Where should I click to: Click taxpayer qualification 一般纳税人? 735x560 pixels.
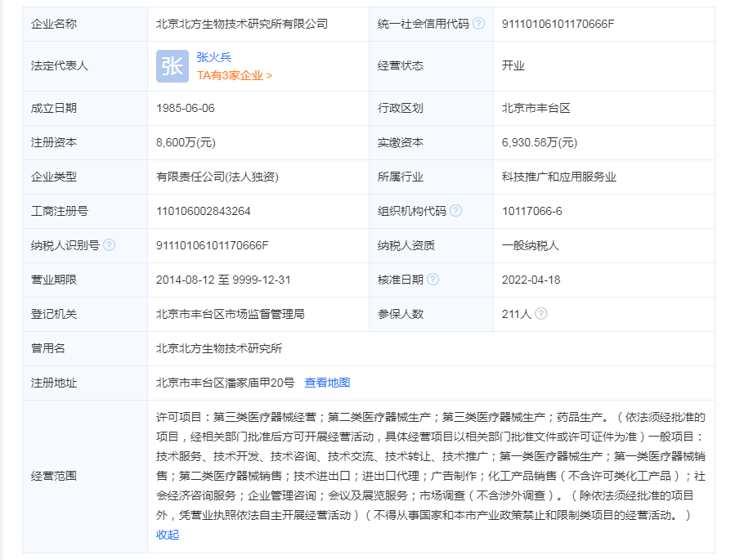click(x=532, y=247)
